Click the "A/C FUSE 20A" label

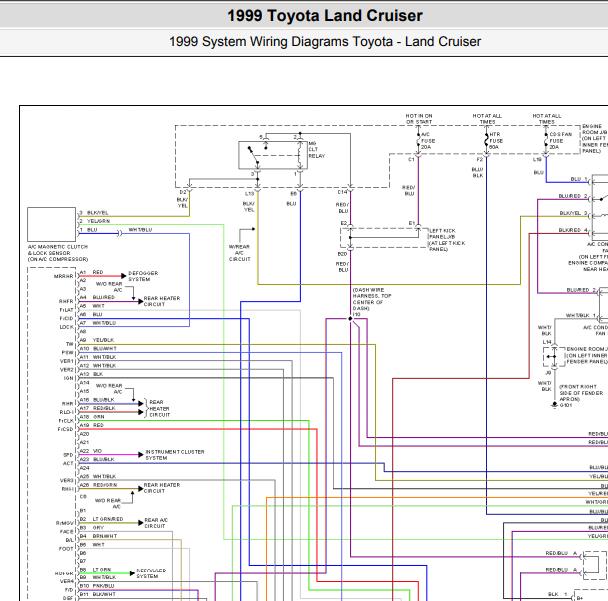[x=428, y=141]
